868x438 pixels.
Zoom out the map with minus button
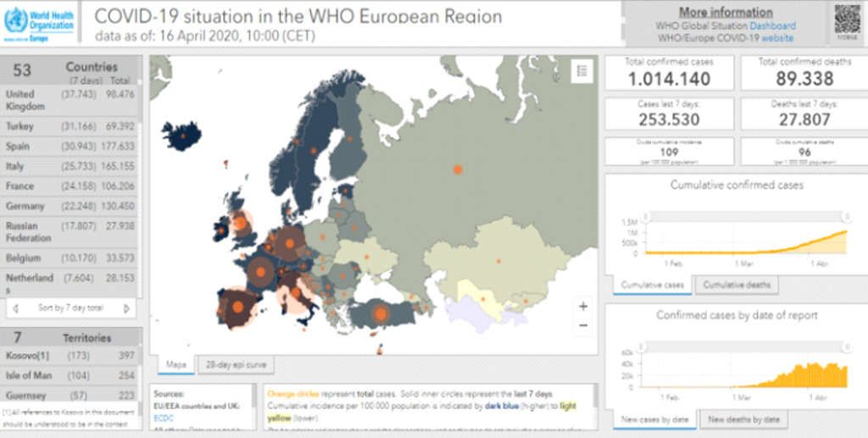(x=582, y=325)
